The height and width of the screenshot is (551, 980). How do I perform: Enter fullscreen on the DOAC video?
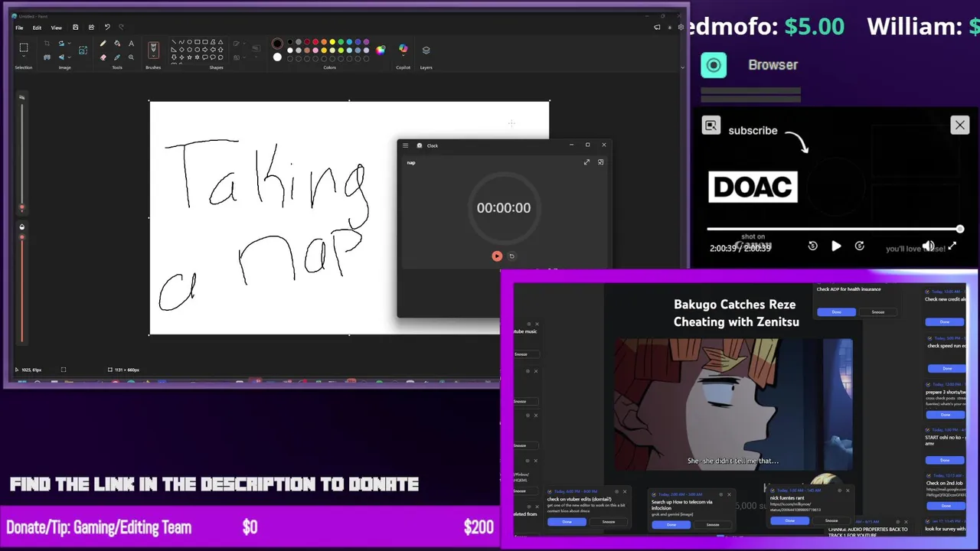pos(952,246)
